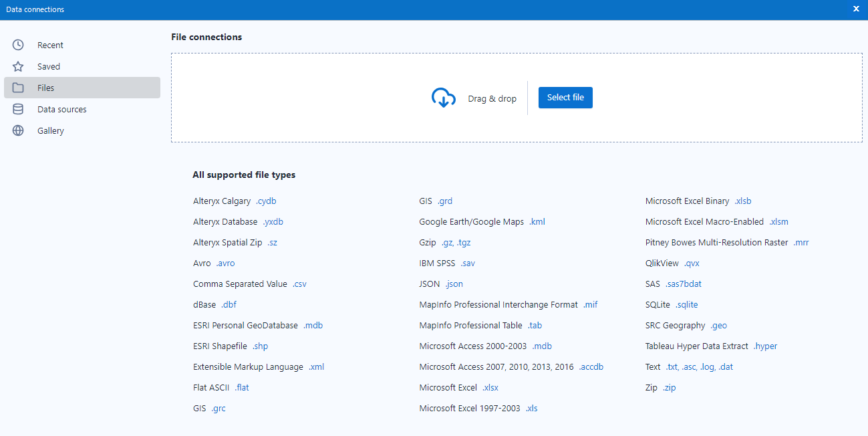Click the .xlsm Excel Macro-Enabled link
This screenshot has width=868, height=436.
(x=779, y=221)
